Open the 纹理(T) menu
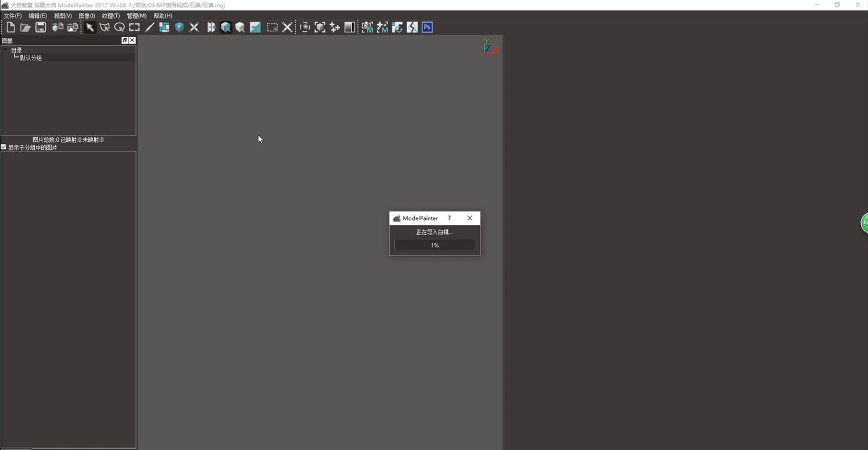Screen dimensions: 868x450 point(110,16)
